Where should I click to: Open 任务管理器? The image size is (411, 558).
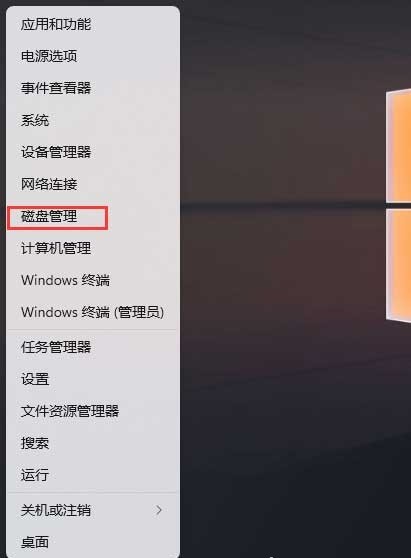tap(93, 347)
